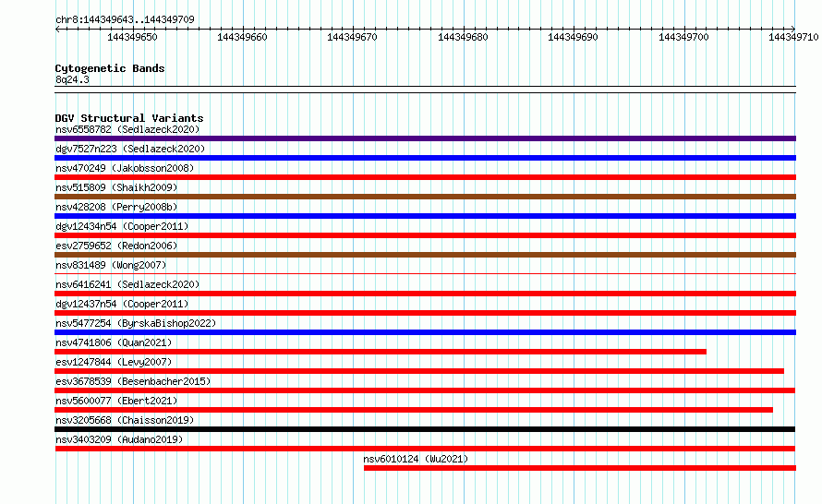Click the red bar under esv3678539
Image resolution: width=822 pixels, height=504 pixels.
tap(425, 390)
